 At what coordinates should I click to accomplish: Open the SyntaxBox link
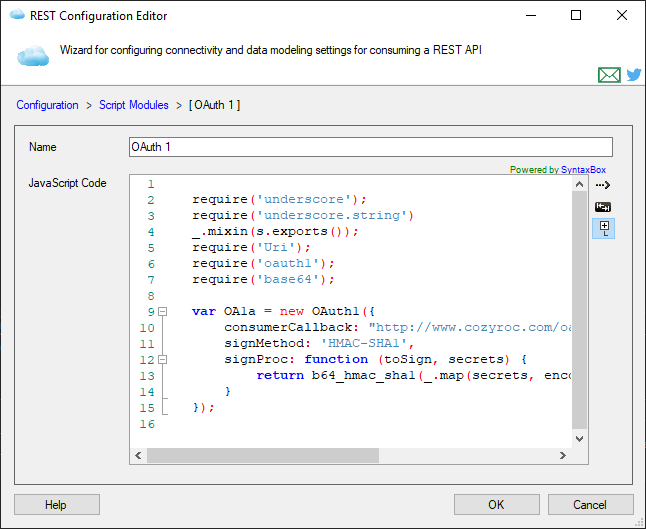pos(583,170)
